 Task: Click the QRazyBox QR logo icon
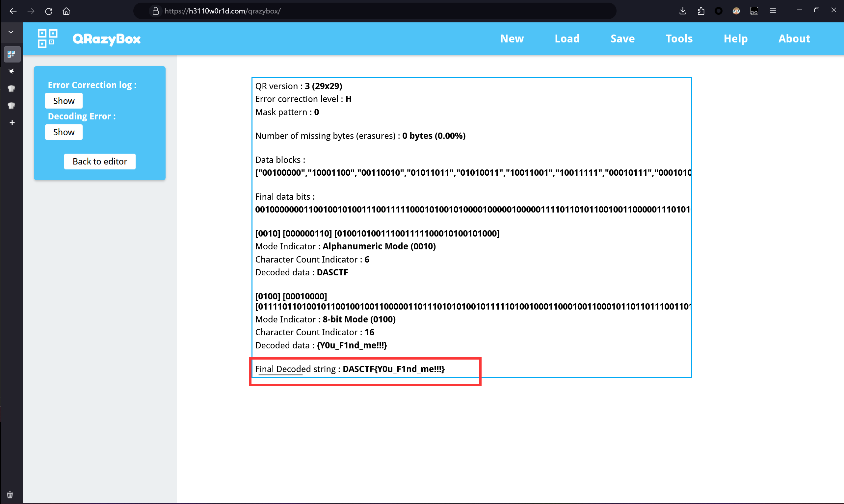pyautogui.click(x=48, y=39)
